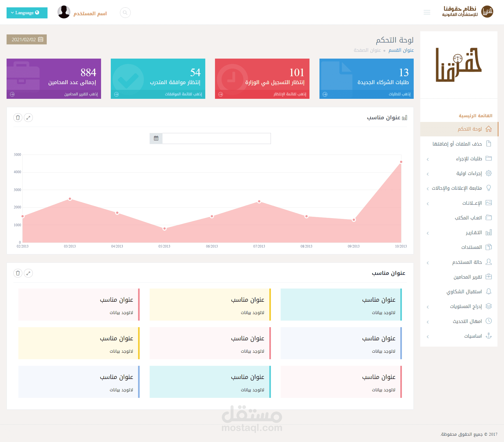Open the home dashboard icon in sidebar
504x442 pixels.
click(x=489, y=129)
